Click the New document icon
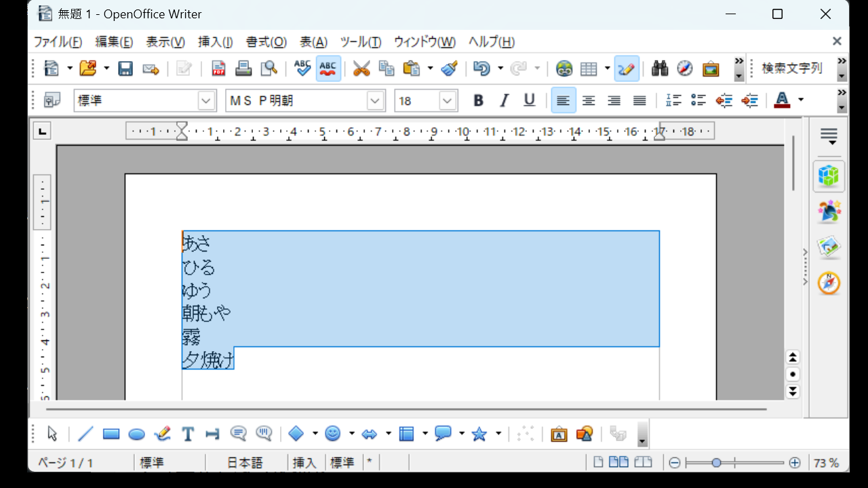868x488 pixels. tap(52, 68)
